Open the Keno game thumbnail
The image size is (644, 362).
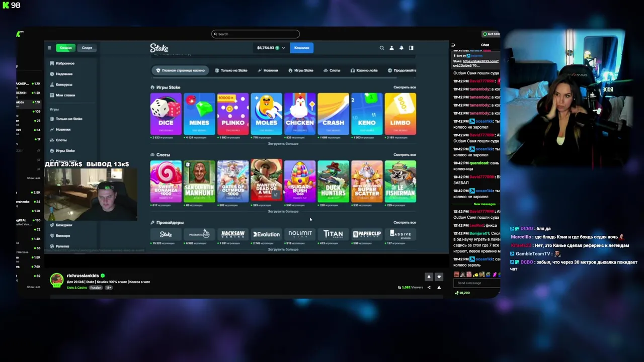(x=367, y=114)
